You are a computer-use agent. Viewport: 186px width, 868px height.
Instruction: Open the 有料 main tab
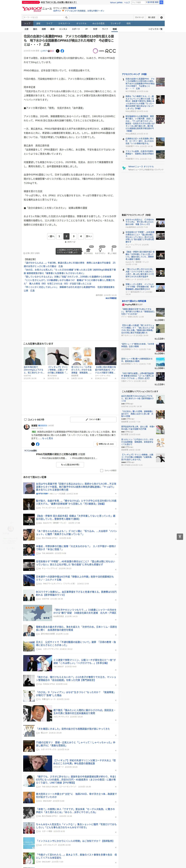point(128,23)
